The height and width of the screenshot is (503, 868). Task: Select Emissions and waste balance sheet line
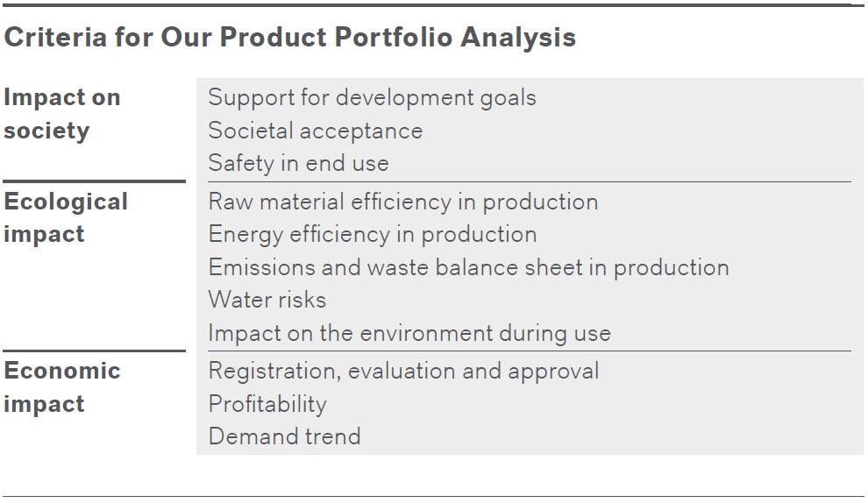(468, 268)
